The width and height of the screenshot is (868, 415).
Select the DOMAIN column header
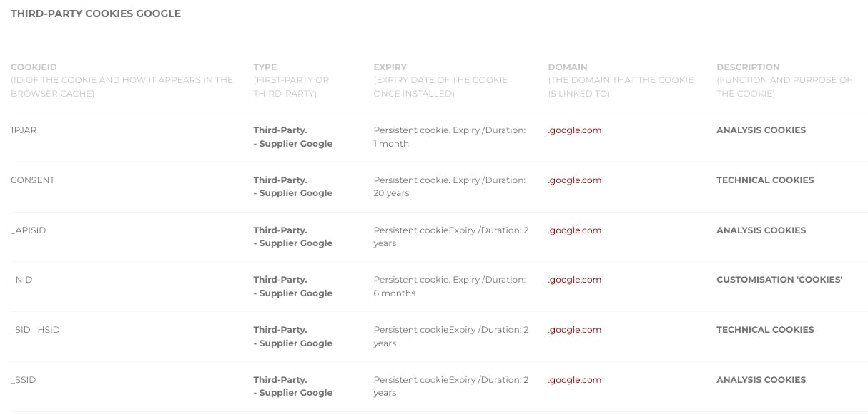[x=568, y=67]
